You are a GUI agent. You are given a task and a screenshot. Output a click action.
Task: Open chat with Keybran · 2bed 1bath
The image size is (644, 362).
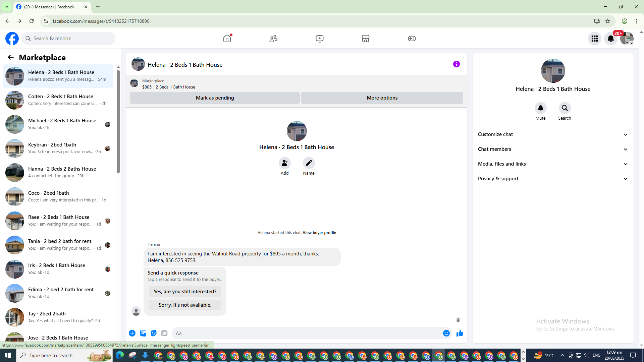(58, 148)
